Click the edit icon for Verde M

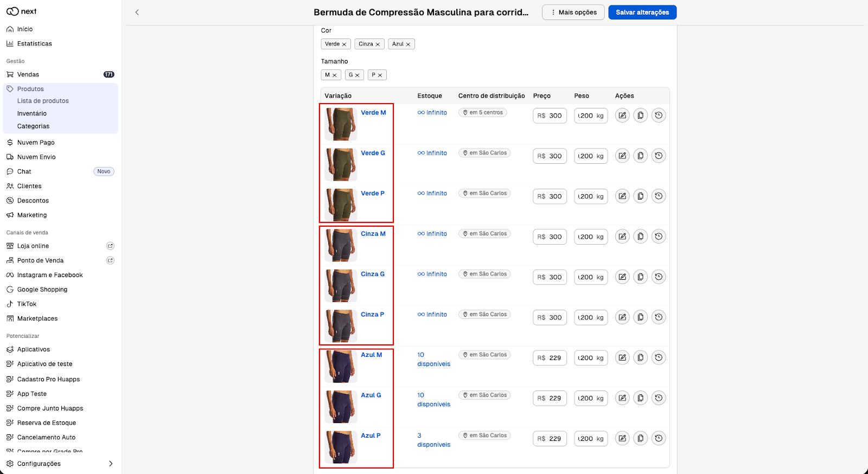click(622, 116)
